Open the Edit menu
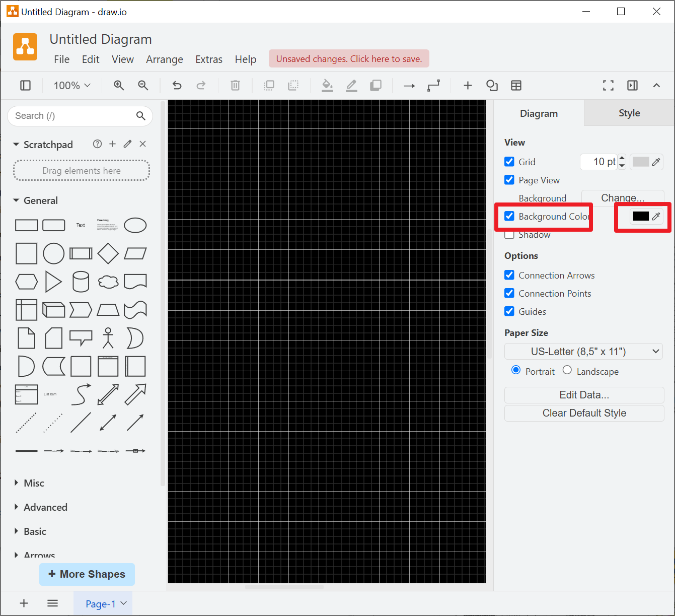Screen dimensions: 675x616 pyautogui.click(x=91, y=59)
